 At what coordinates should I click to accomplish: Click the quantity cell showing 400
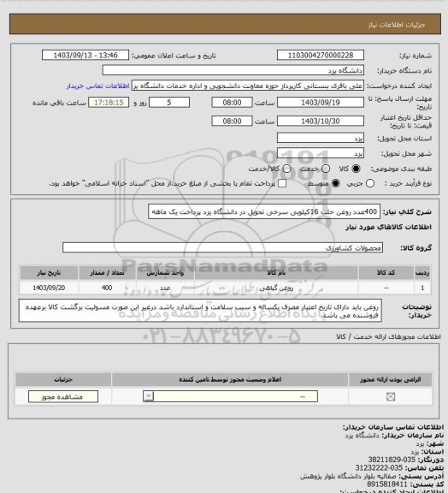point(107,288)
